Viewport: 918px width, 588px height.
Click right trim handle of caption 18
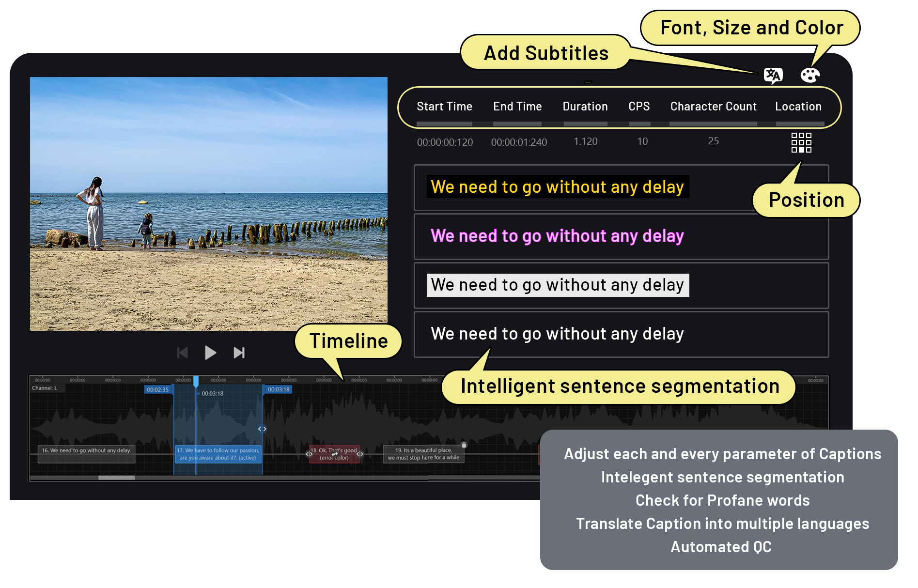(x=360, y=454)
